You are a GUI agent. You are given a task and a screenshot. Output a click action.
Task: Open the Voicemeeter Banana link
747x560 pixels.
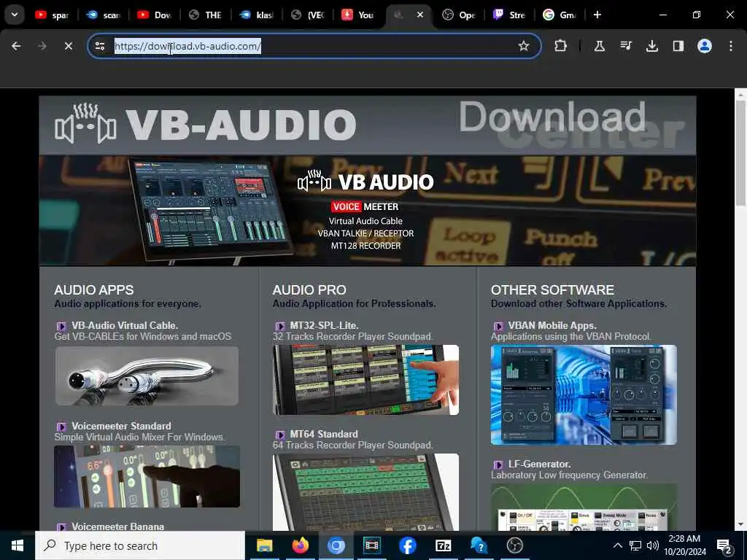(x=117, y=526)
